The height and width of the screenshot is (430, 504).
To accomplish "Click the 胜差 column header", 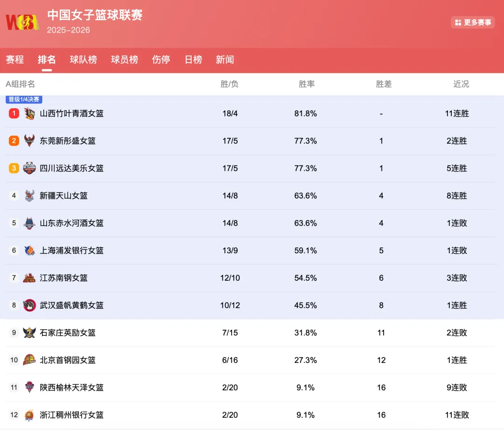I will click(x=384, y=84).
